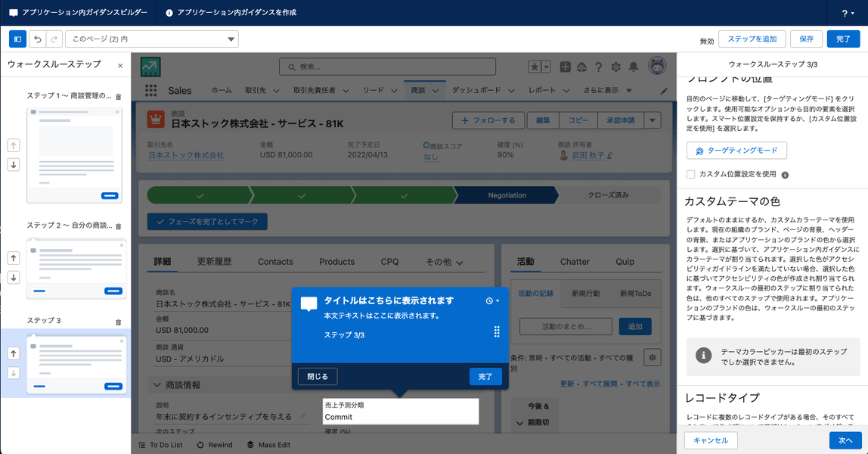Click the Salesforce help question icon
The width and height of the screenshot is (868, 454).
pos(598,67)
